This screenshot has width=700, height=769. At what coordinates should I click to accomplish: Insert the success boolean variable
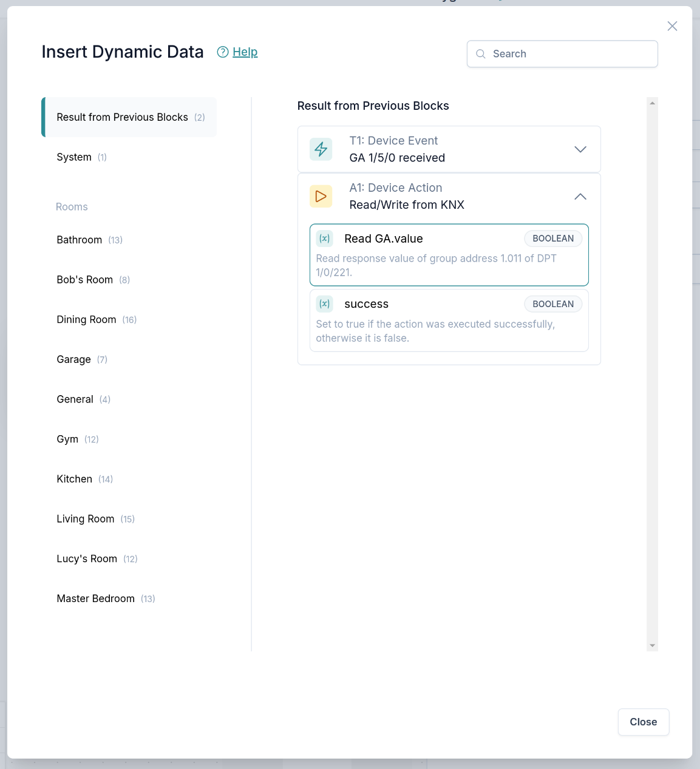pyautogui.click(x=449, y=320)
